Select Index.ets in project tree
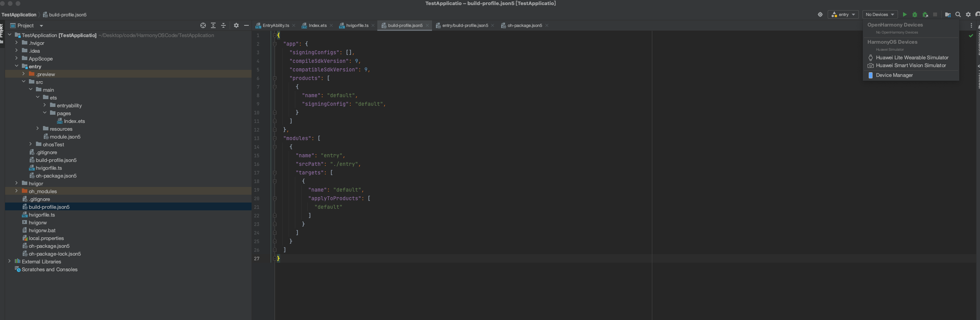The width and height of the screenshot is (980, 320). (74, 121)
